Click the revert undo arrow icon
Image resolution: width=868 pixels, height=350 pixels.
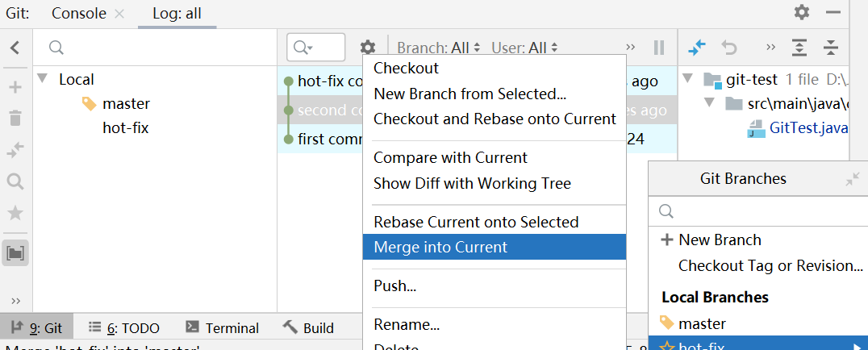point(729,48)
